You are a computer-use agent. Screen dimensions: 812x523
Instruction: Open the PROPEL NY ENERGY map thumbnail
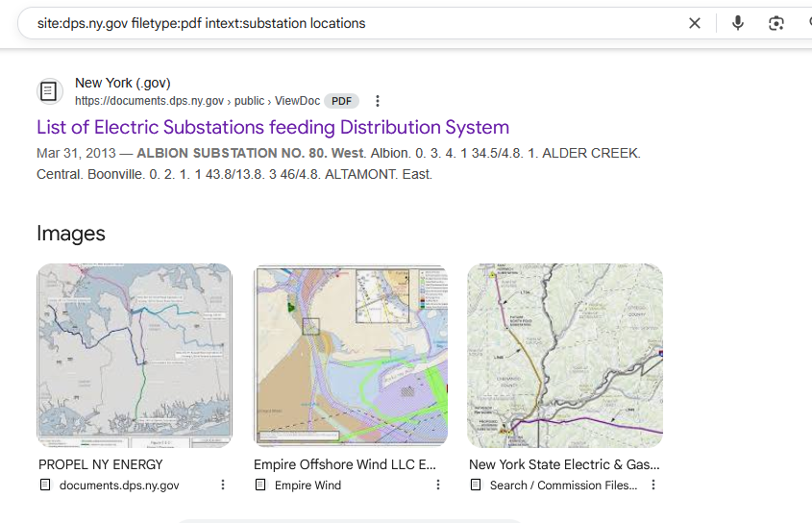135,355
